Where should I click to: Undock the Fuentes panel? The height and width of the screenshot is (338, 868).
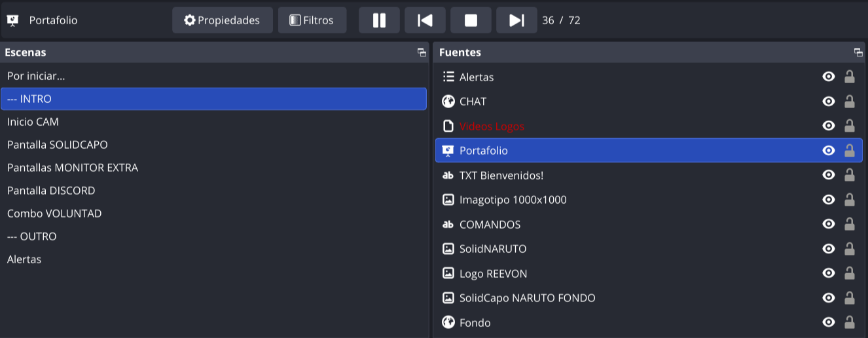858,52
